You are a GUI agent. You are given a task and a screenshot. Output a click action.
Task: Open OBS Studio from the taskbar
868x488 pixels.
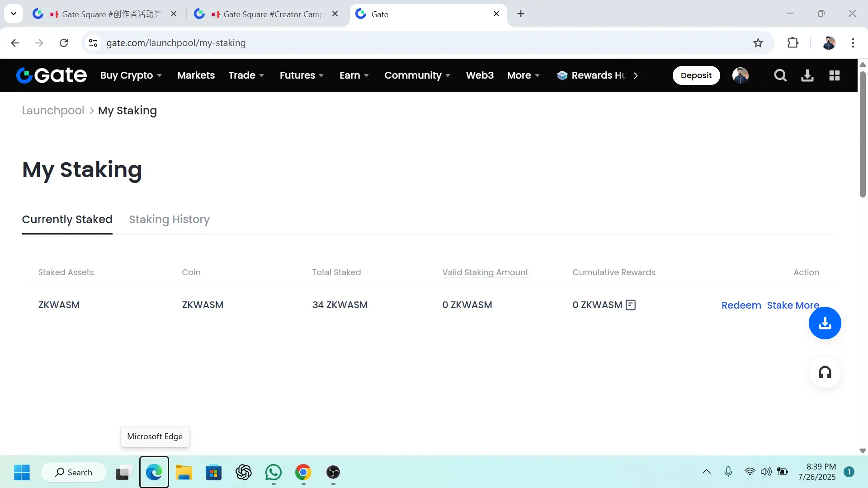[x=333, y=472]
